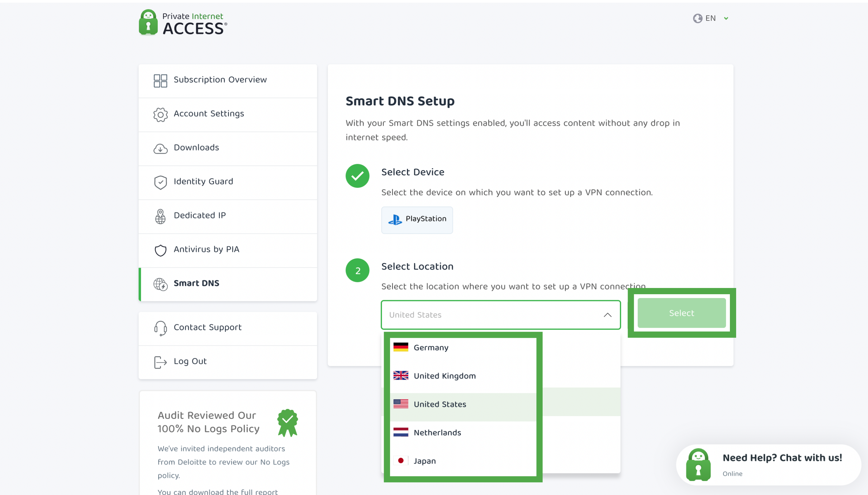Click the step 2 circle badge

click(x=357, y=270)
